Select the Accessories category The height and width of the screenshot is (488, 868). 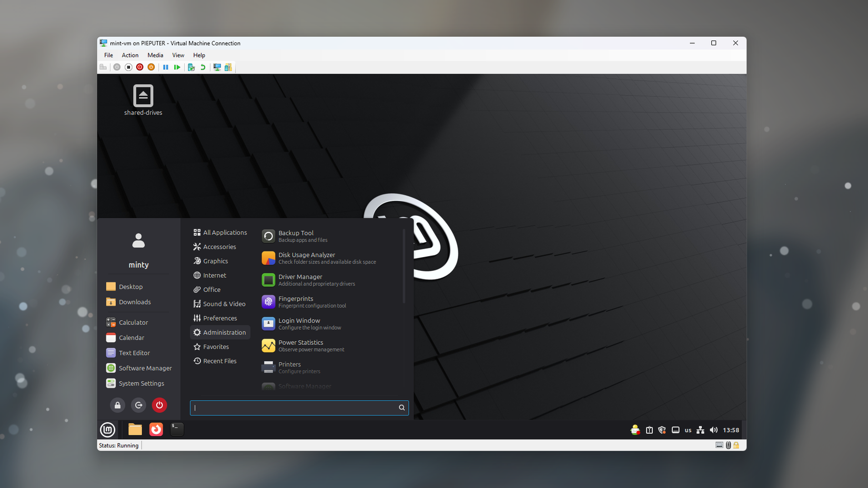(x=219, y=247)
